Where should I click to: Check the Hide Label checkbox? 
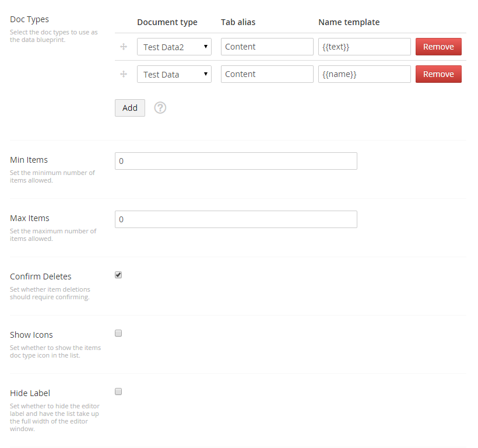click(x=118, y=392)
